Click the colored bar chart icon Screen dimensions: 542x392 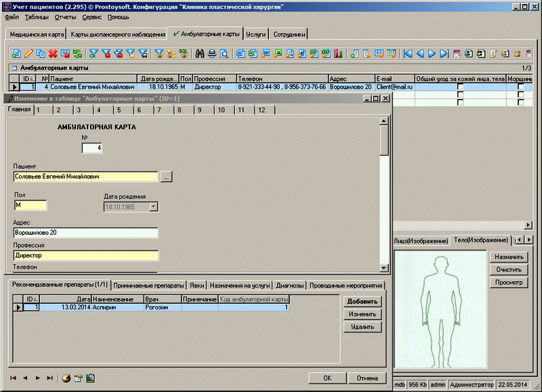click(338, 53)
